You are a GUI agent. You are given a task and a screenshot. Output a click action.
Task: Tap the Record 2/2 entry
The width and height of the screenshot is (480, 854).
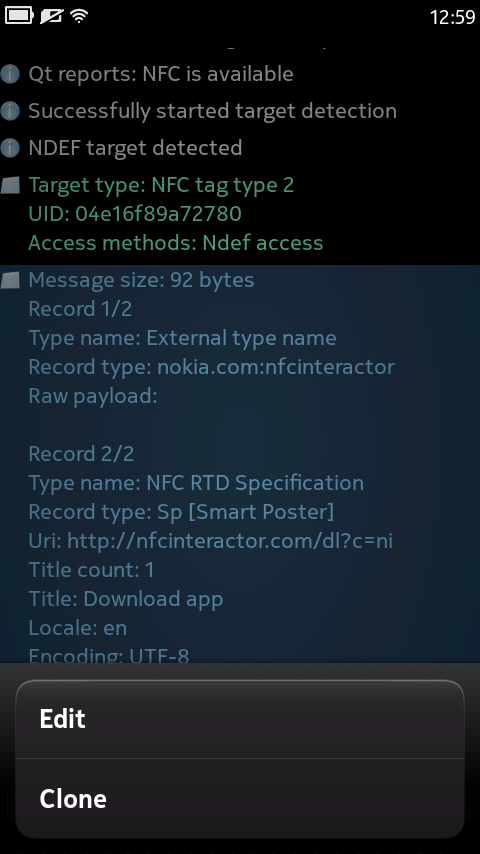(81, 454)
